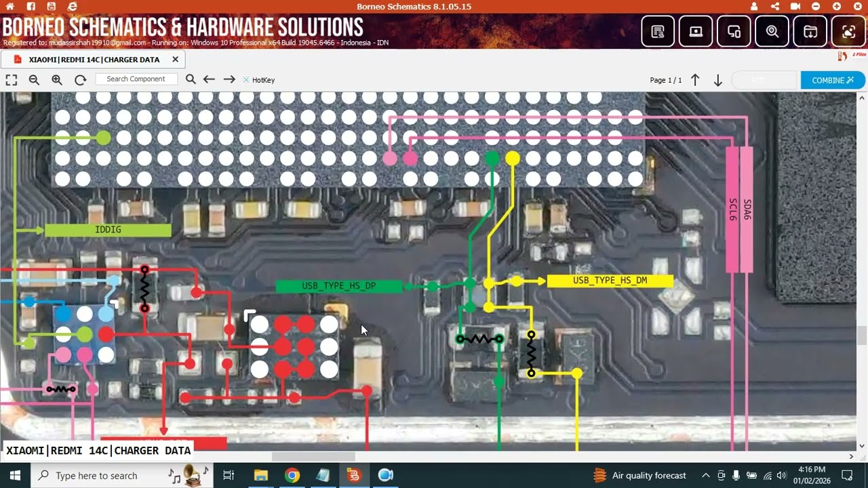The width and height of the screenshot is (868, 488).
Task: Zoom in on the schematic
Action: coord(57,79)
